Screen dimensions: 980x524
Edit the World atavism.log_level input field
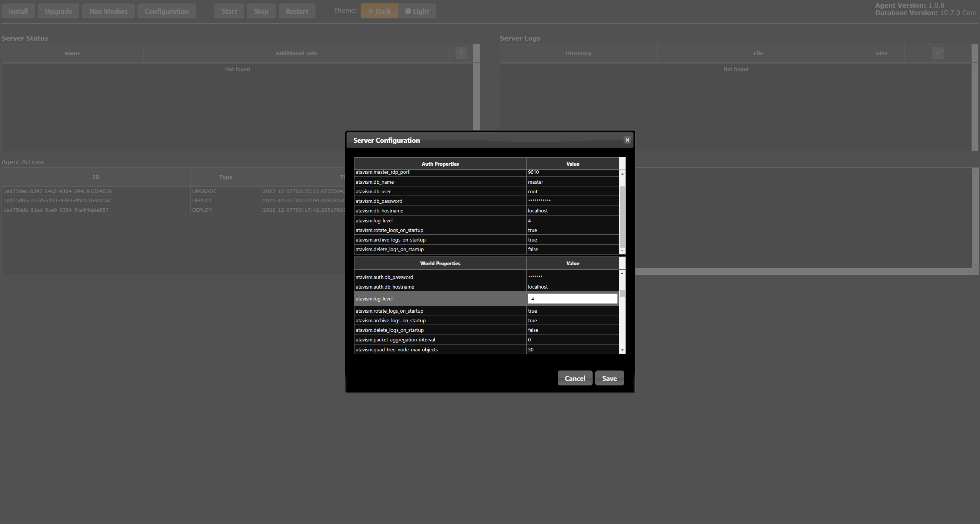(x=572, y=299)
